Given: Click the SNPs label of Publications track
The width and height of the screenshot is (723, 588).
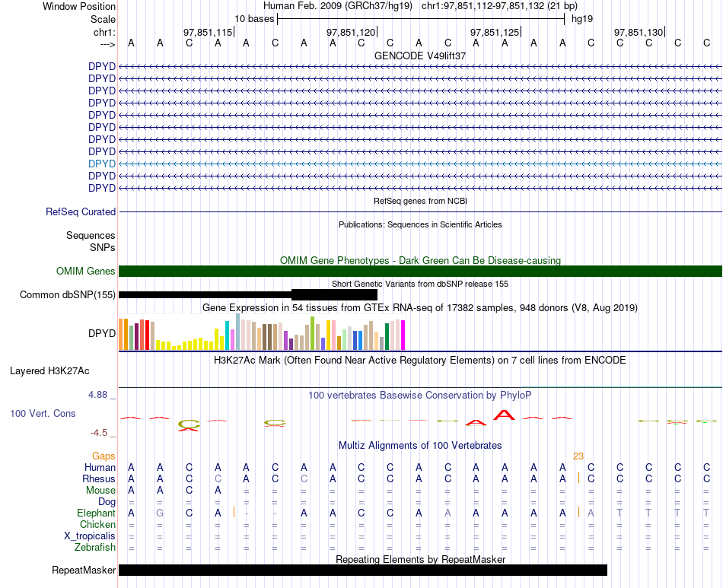Looking at the screenshot, I should (x=103, y=247).
